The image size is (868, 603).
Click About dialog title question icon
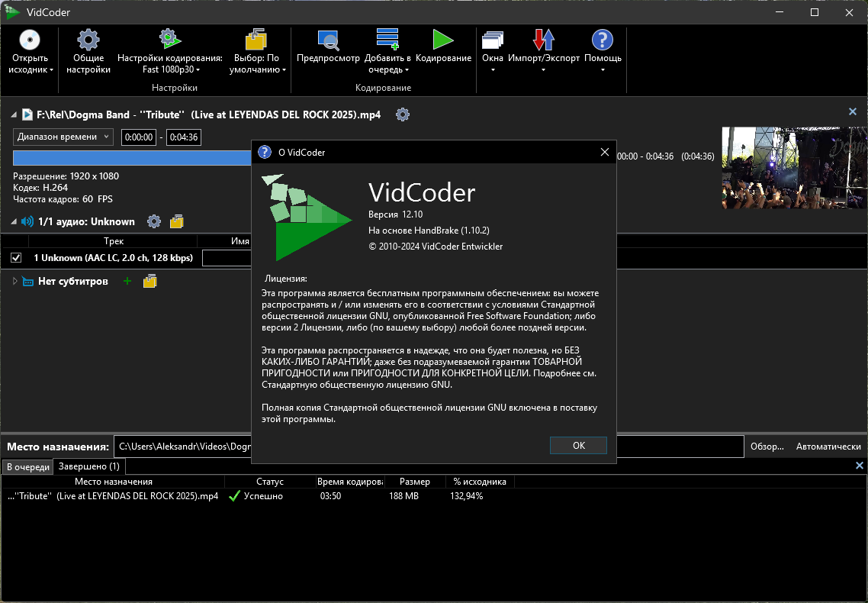265,152
